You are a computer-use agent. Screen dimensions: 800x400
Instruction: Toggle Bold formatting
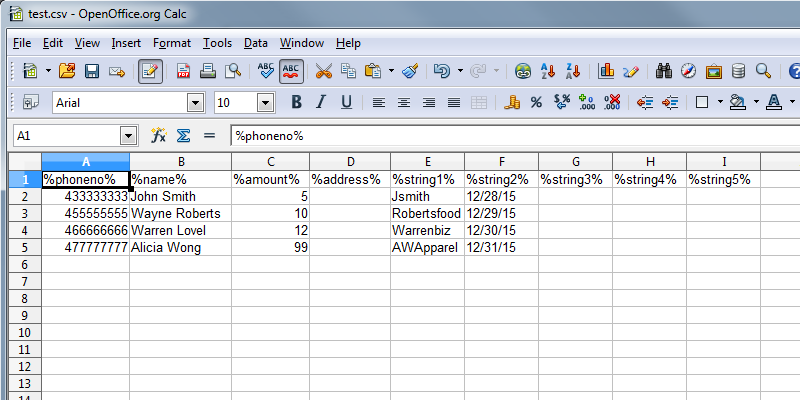(296, 103)
